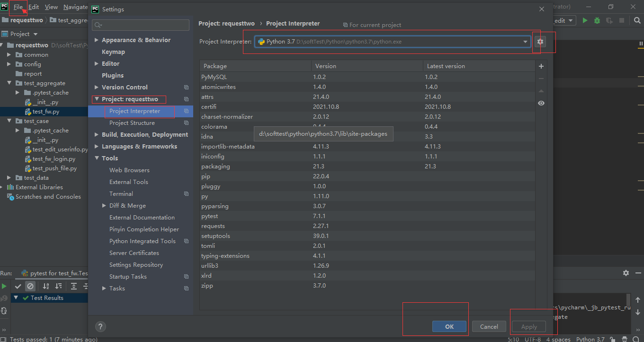
Task: Click the tool window toggle in status bar
Action: (4, 339)
